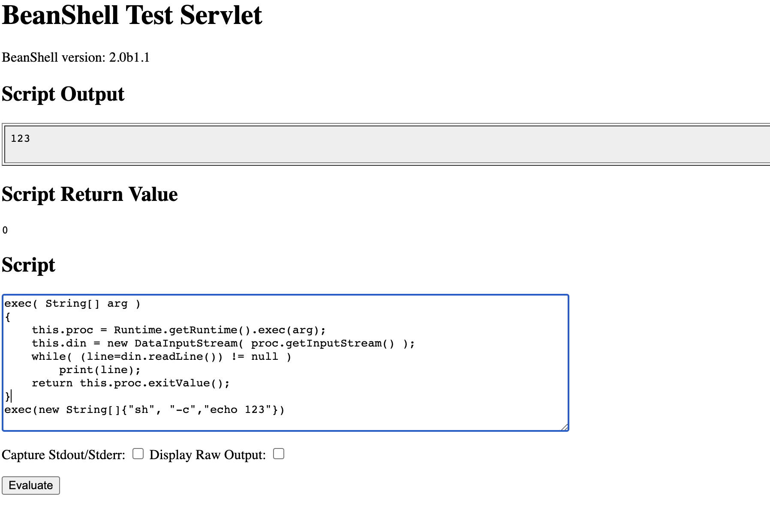The image size is (770, 532).
Task: Click the Display Raw Output label text
Action: (x=208, y=455)
